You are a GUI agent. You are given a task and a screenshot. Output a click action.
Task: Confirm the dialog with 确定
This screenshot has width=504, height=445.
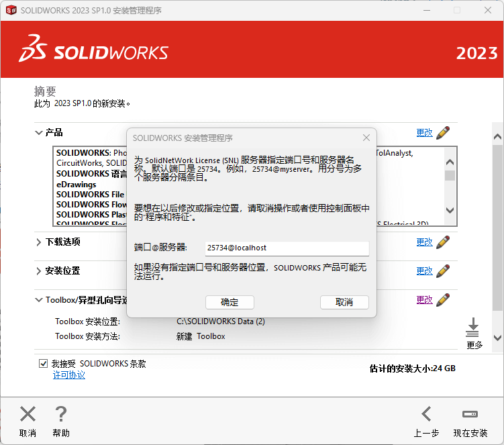230,302
